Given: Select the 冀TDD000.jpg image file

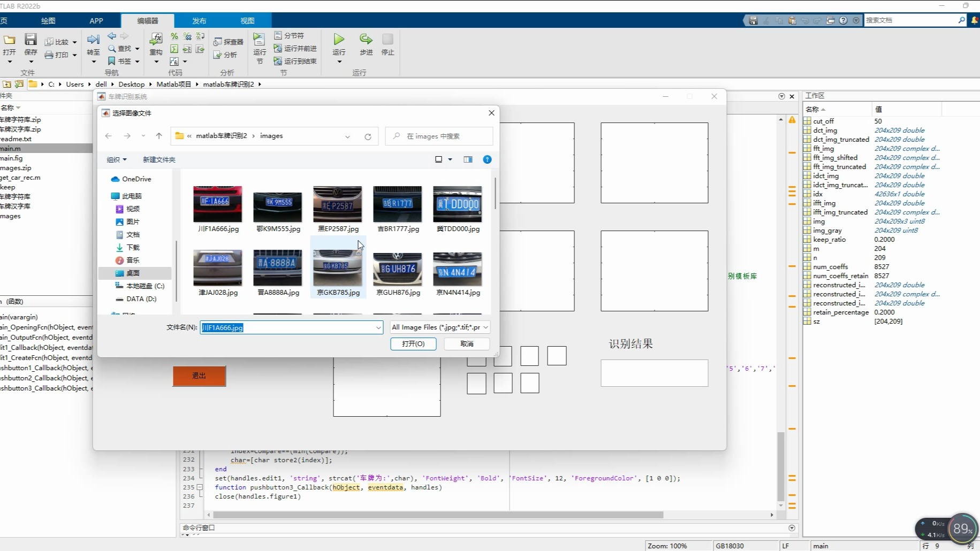Looking at the screenshot, I should [458, 209].
